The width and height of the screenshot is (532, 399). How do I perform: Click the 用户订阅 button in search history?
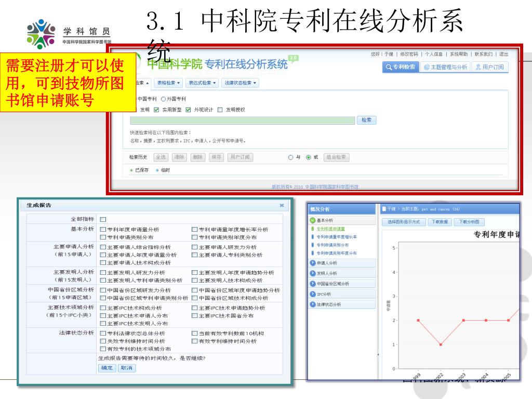(240, 157)
